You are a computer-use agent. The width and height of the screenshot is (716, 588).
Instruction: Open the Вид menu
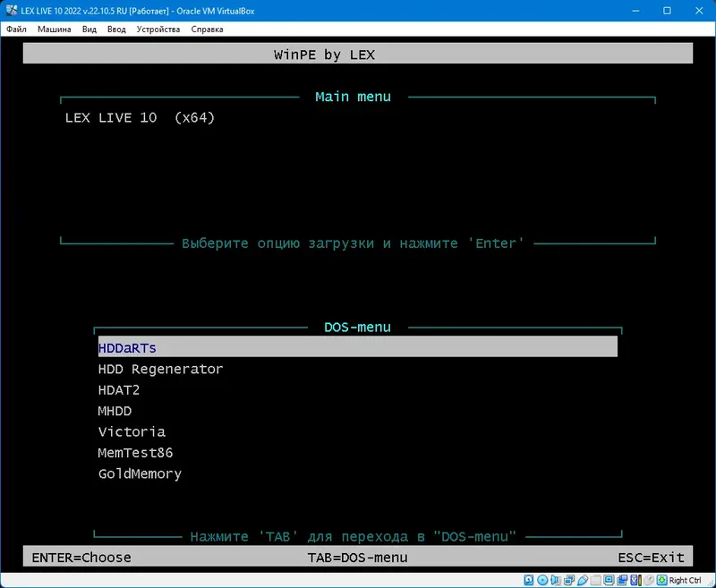tap(89, 30)
